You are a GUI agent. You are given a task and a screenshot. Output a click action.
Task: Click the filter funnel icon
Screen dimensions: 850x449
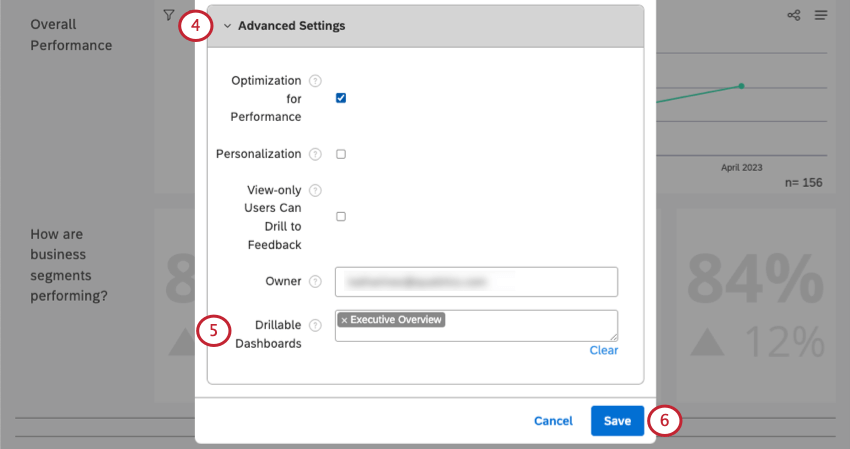click(168, 15)
